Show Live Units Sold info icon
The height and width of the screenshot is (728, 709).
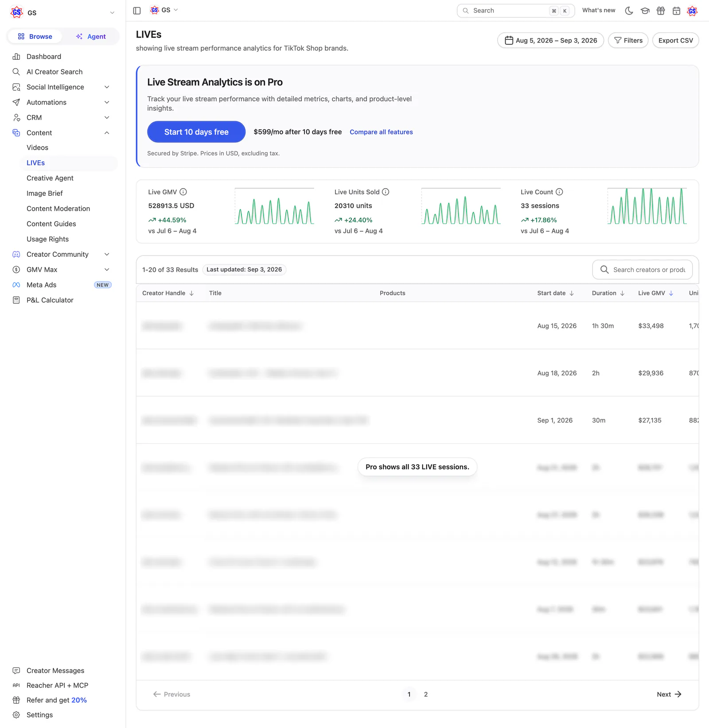click(386, 192)
